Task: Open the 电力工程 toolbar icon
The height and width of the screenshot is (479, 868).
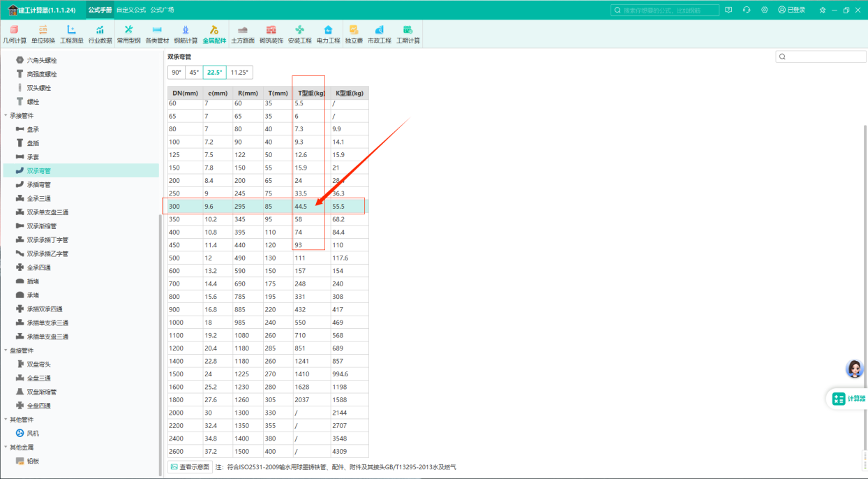Action: click(328, 34)
